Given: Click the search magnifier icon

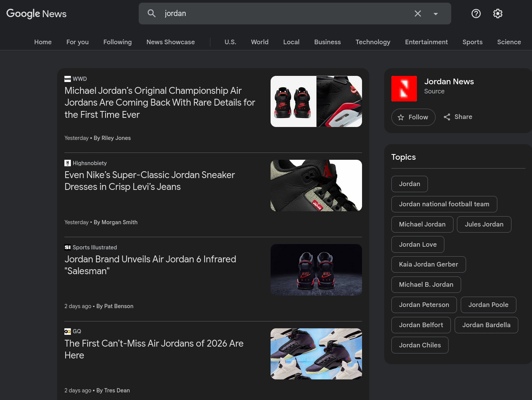Looking at the screenshot, I should [x=152, y=14].
